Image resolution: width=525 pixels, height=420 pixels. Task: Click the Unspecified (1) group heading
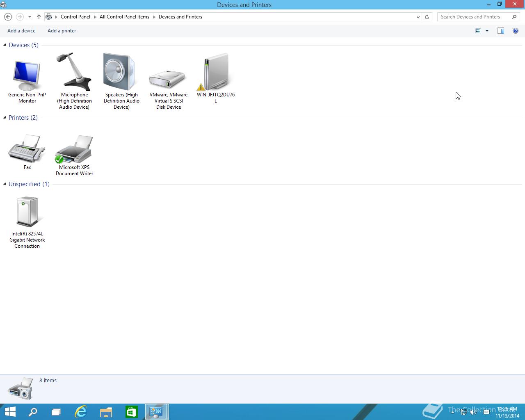pyautogui.click(x=29, y=184)
